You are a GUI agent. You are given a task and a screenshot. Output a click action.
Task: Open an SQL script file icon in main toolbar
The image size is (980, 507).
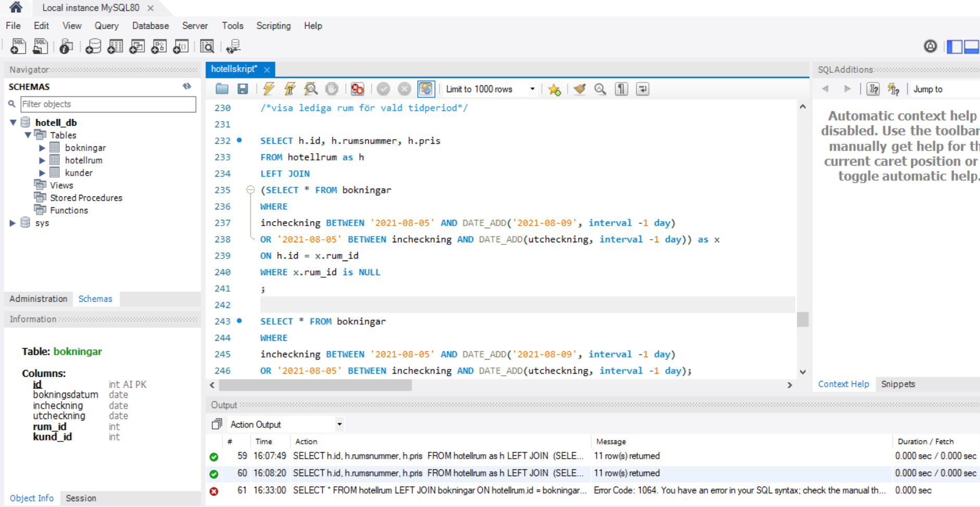tap(40, 46)
